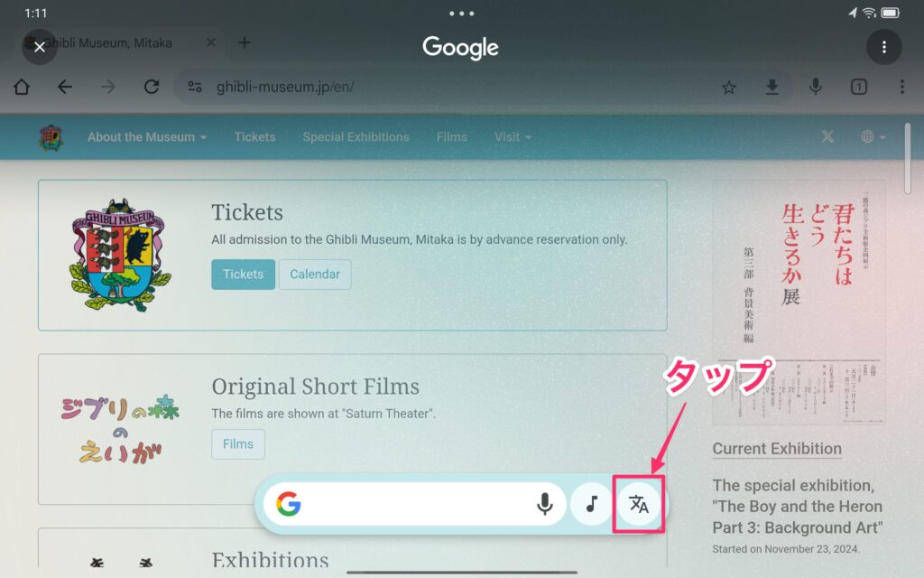Tap the voice search microphone in toolbar
924x578 pixels.
816,88
